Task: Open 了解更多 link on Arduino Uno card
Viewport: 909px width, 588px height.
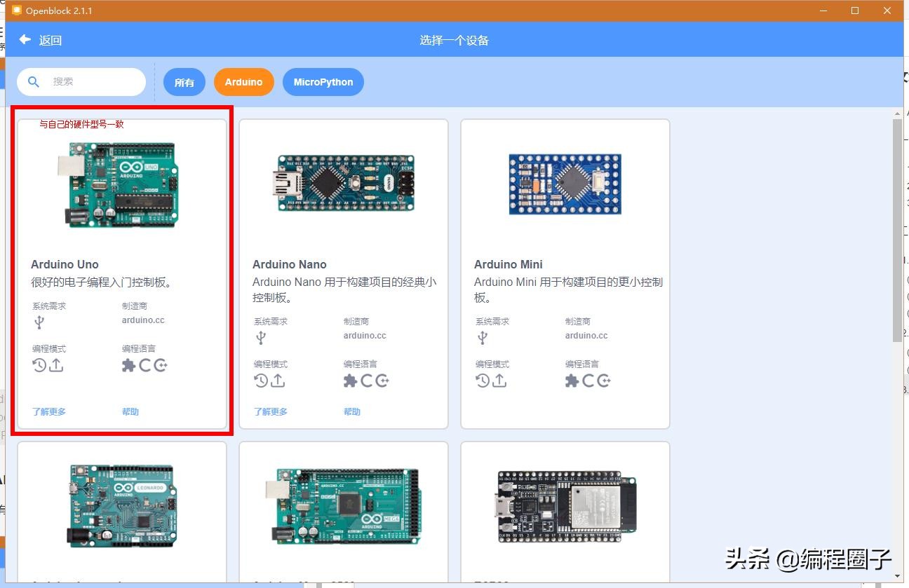Action: coord(49,411)
